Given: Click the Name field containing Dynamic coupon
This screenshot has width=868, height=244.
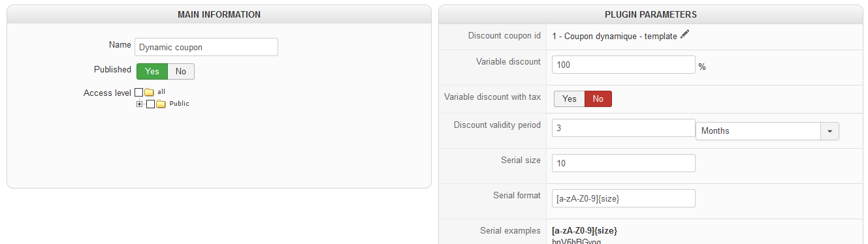Looking at the screenshot, I should [x=206, y=47].
